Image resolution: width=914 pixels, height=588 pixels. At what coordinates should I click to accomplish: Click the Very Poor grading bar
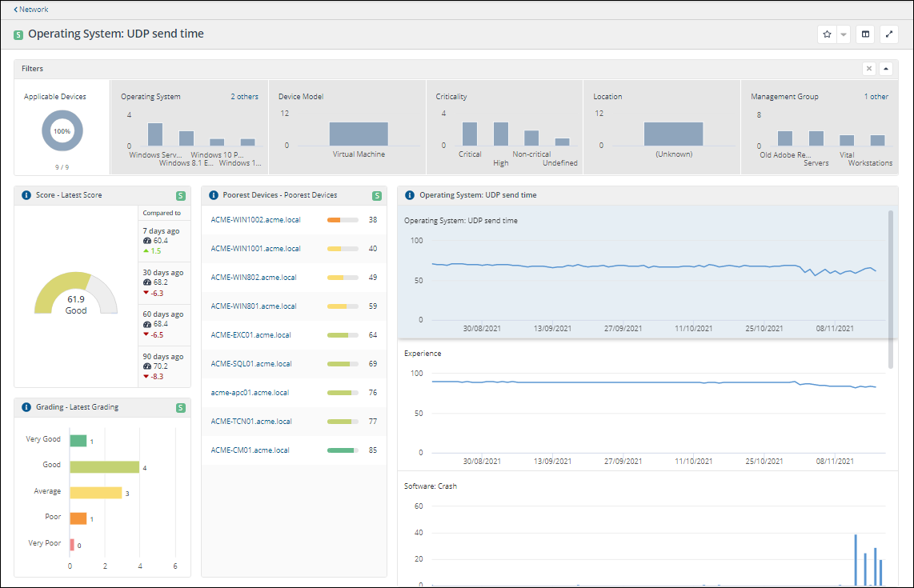(x=72, y=544)
